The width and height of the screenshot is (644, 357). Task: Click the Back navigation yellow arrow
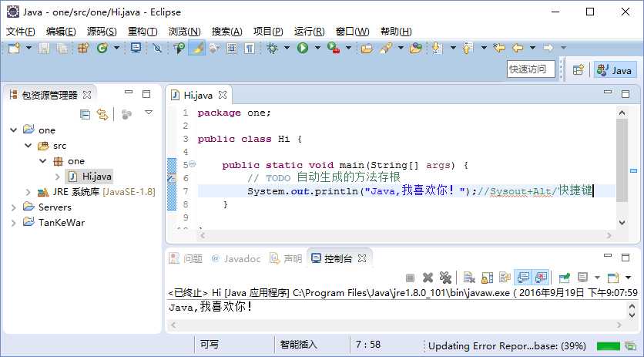518,48
